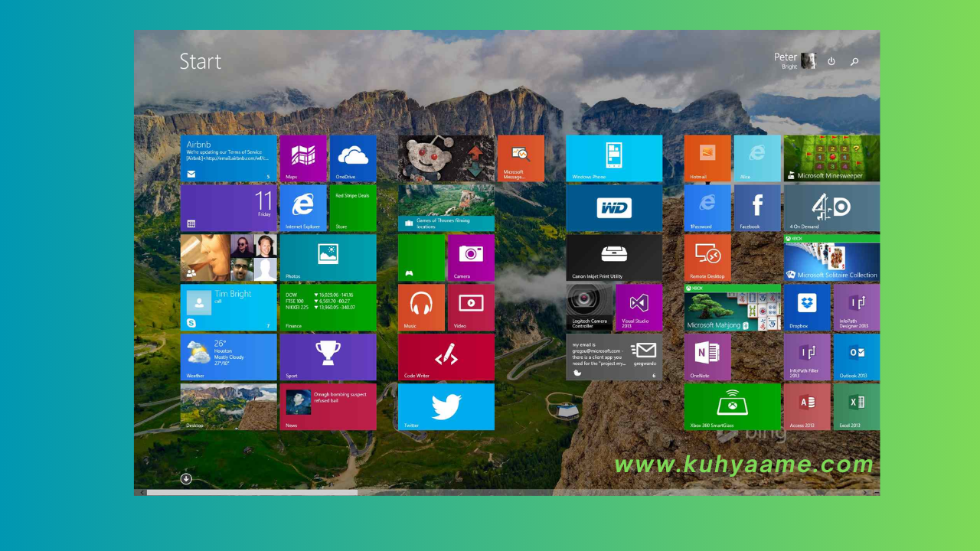This screenshot has height=551, width=980.
Task: Open the Video tile
Action: (471, 308)
